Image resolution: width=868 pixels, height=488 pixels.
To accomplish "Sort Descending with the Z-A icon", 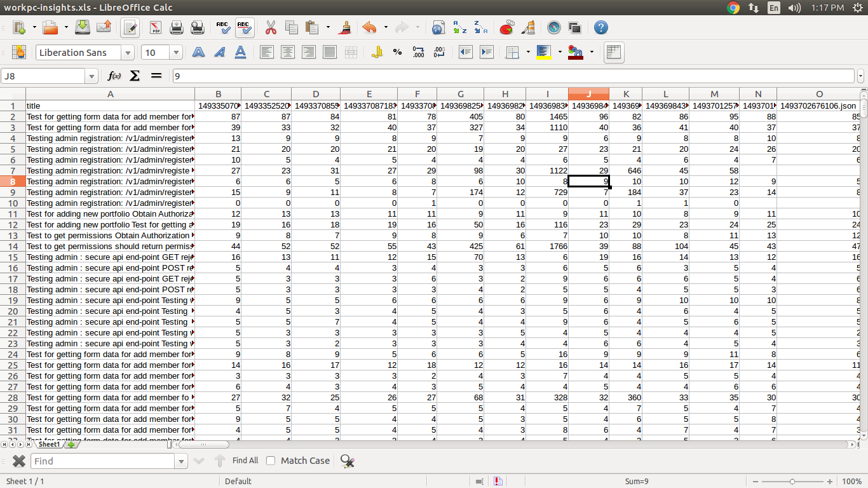I will (x=481, y=27).
